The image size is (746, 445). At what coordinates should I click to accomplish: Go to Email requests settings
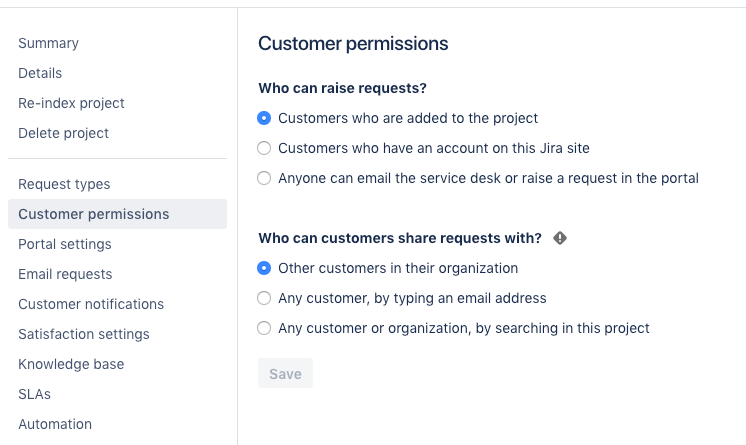pyautogui.click(x=65, y=274)
